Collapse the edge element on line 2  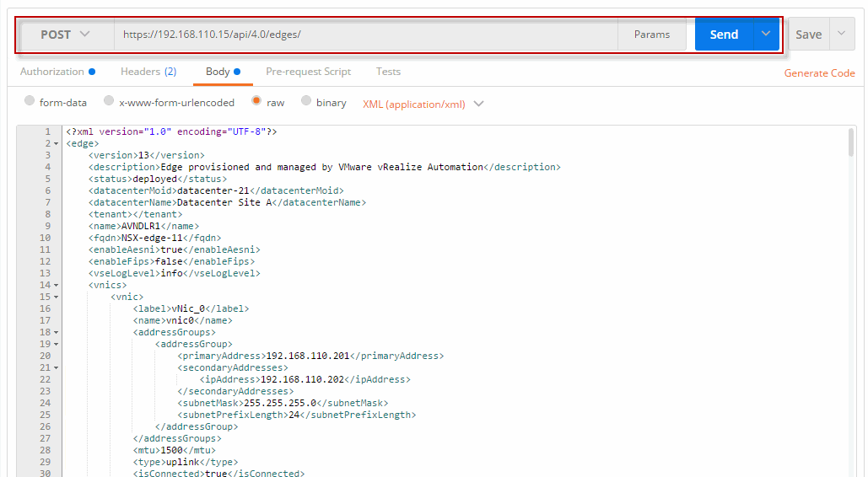pyautogui.click(x=56, y=144)
